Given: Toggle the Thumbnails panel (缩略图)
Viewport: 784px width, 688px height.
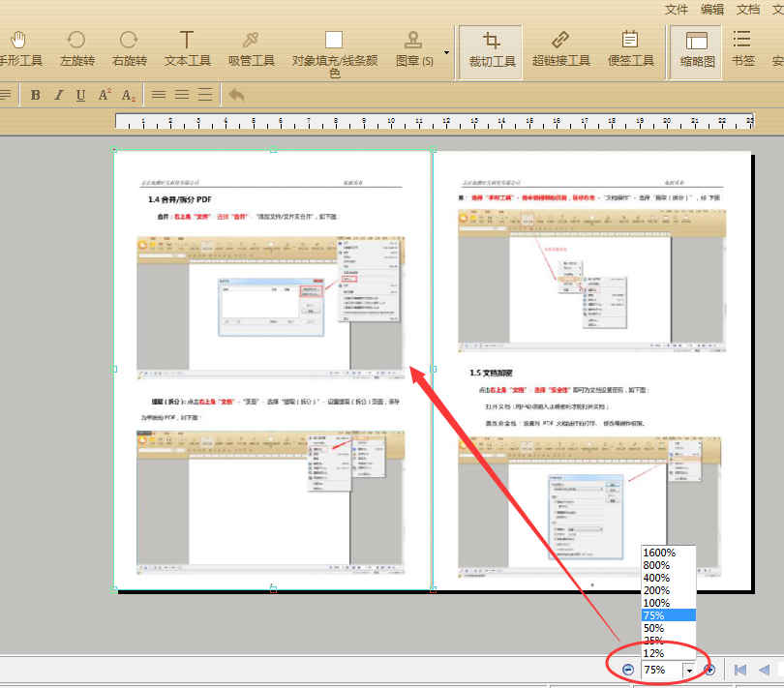Looking at the screenshot, I should tap(697, 52).
